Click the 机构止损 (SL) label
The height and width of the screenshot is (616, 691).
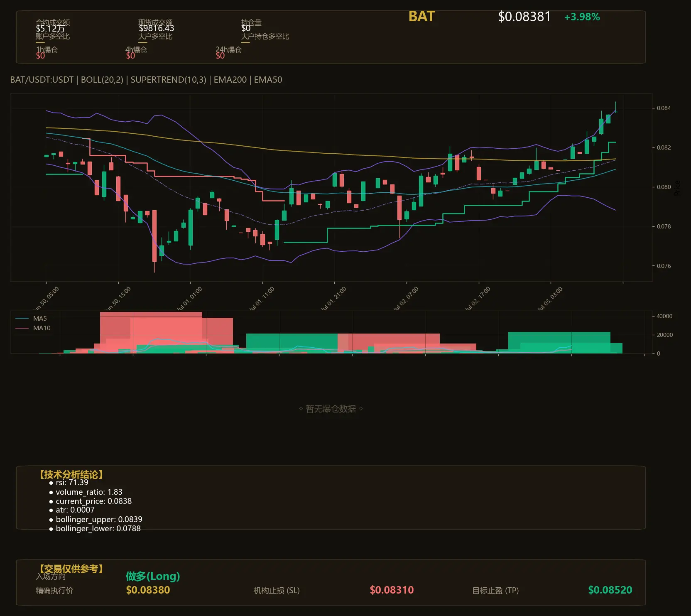point(277,590)
